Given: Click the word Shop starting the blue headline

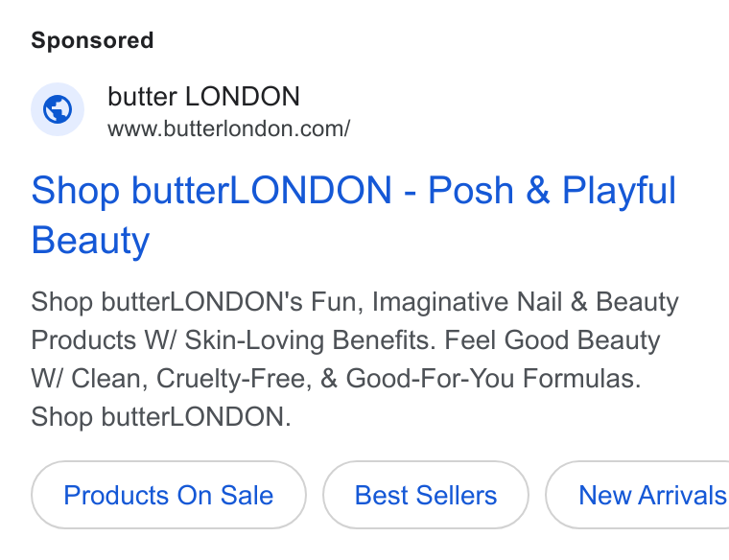Looking at the screenshot, I should point(76,191).
